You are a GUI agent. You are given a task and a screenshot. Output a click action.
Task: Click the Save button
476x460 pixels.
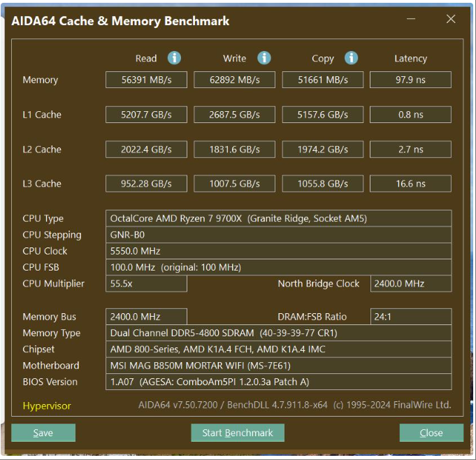43,433
